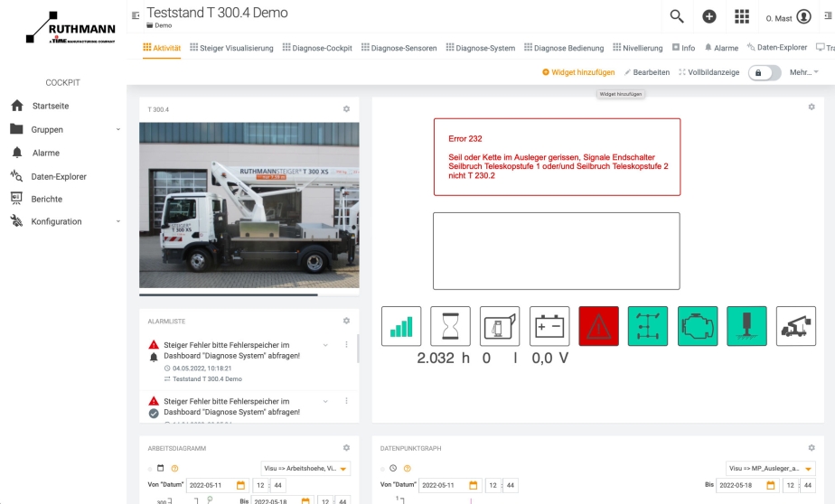Click Arbeitsdiagramm calendar mode icon

tap(160, 469)
